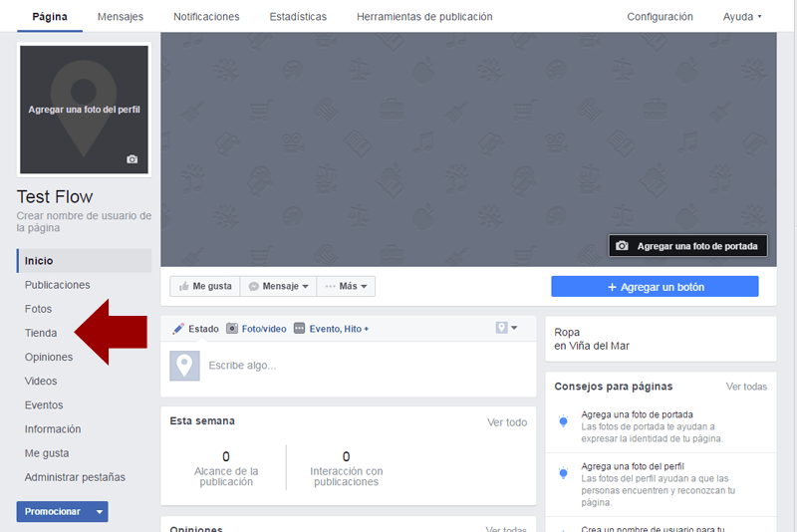The image size is (797, 532).
Task: Open Información in the sidebar
Action: (x=53, y=429)
